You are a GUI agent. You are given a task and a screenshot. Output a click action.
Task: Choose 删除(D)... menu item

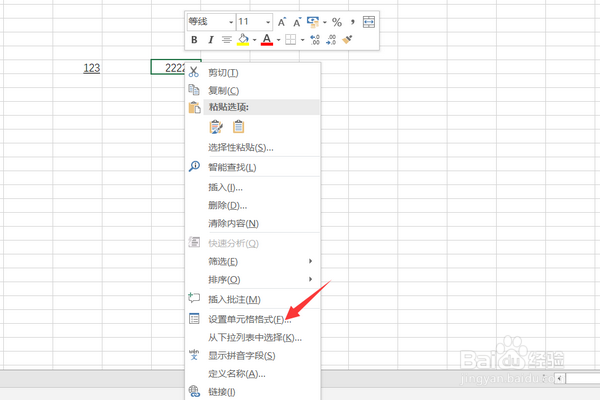pyautogui.click(x=252, y=206)
